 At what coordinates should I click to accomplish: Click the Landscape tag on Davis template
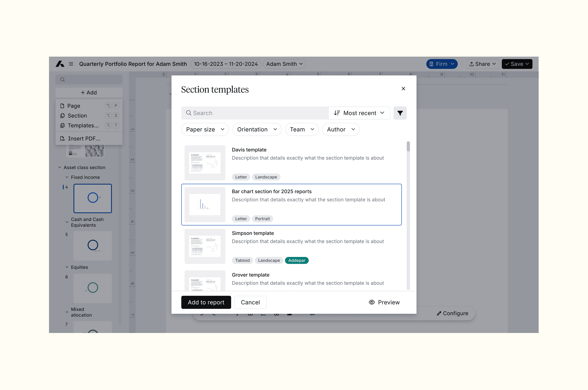[266, 177]
